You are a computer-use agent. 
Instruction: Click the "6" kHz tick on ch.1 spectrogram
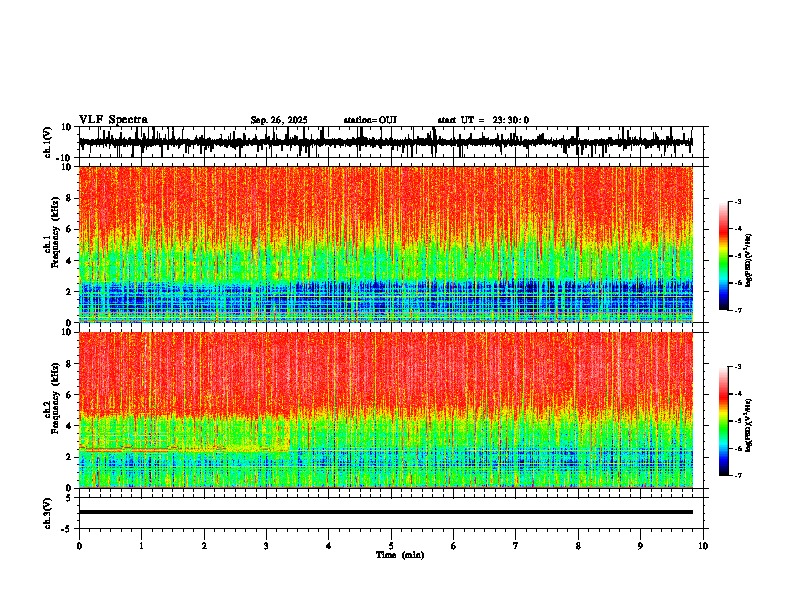[70, 230]
